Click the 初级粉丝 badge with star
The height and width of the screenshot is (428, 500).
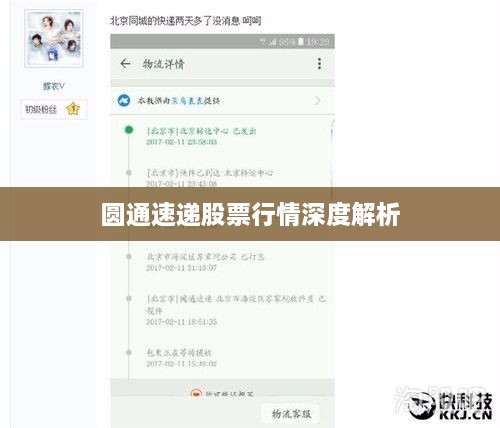pos(54,109)
